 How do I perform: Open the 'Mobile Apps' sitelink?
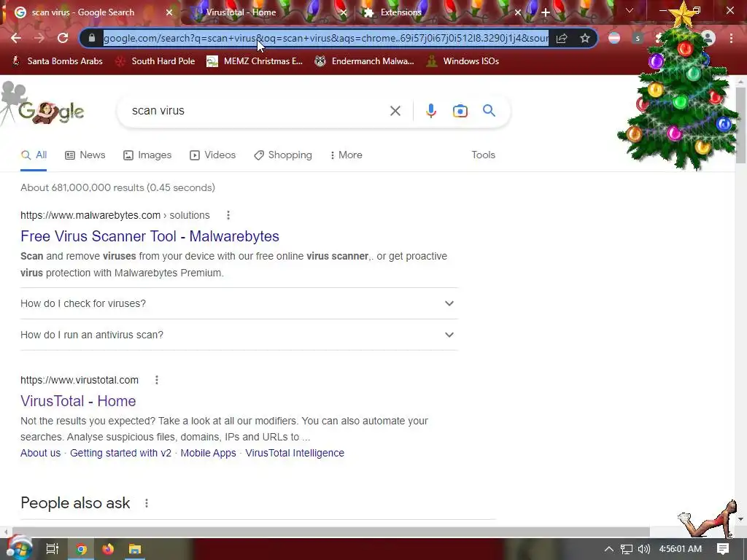coord(208,453)
